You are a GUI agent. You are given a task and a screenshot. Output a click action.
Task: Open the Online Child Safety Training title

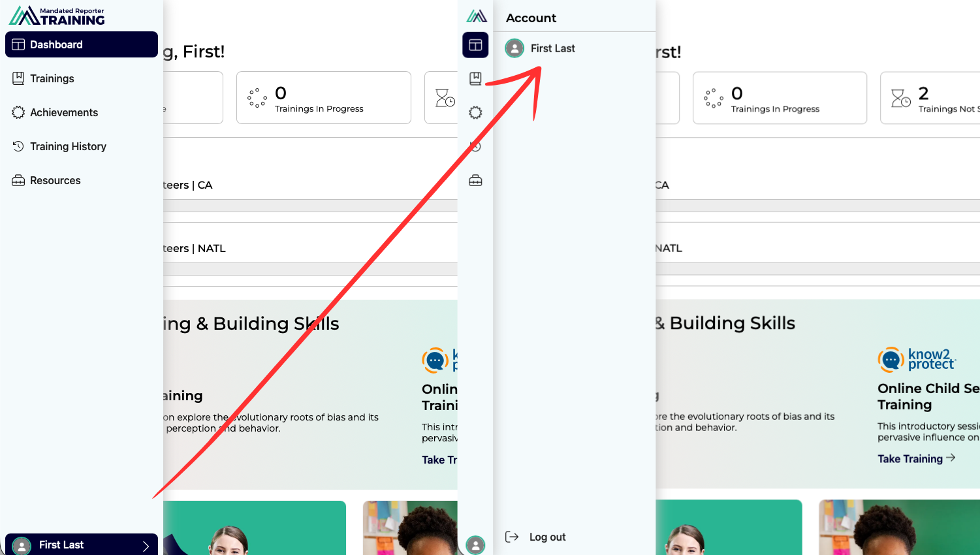(928, 396)
